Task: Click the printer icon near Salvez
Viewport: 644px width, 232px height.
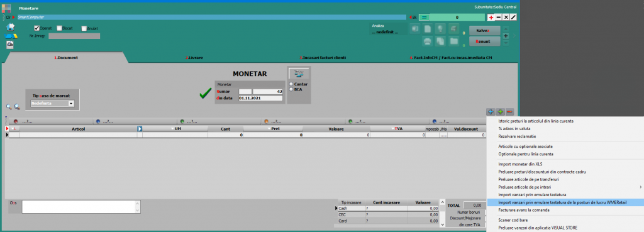Action: [x=428, y=41]
